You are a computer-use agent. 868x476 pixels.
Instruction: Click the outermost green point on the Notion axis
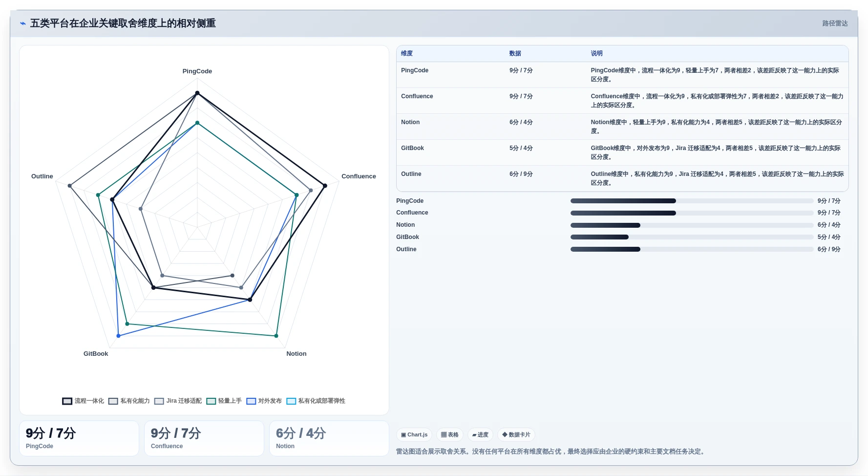276,336
